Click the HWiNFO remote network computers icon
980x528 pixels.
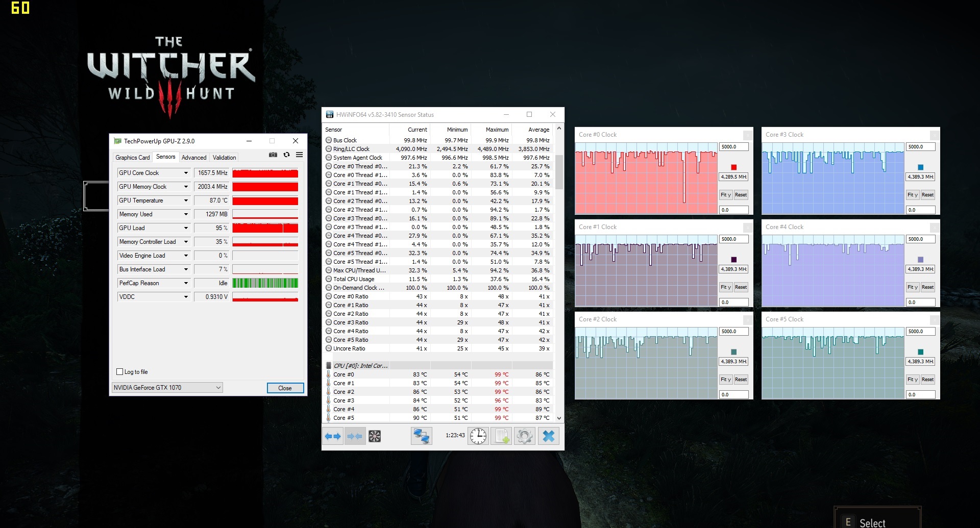422,436
